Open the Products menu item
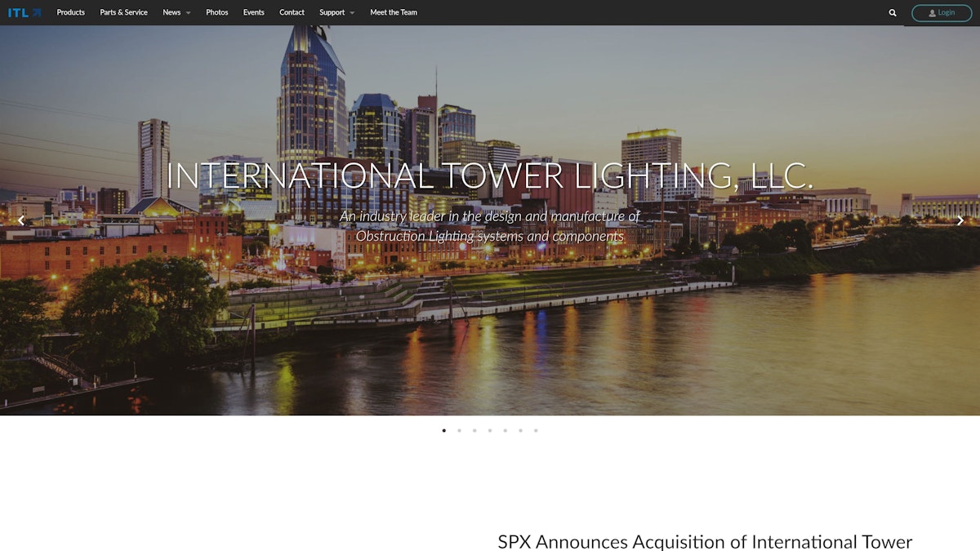Screen dimensions: 980x551 tap(71, 12)
